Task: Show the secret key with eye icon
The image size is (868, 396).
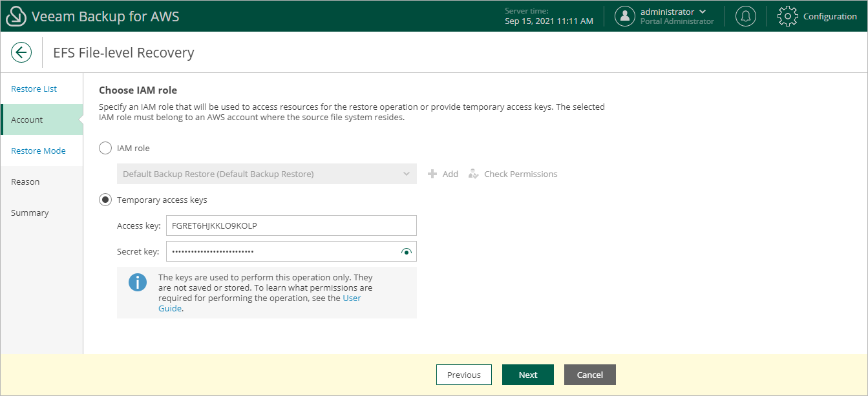Action: click(406, 251)
